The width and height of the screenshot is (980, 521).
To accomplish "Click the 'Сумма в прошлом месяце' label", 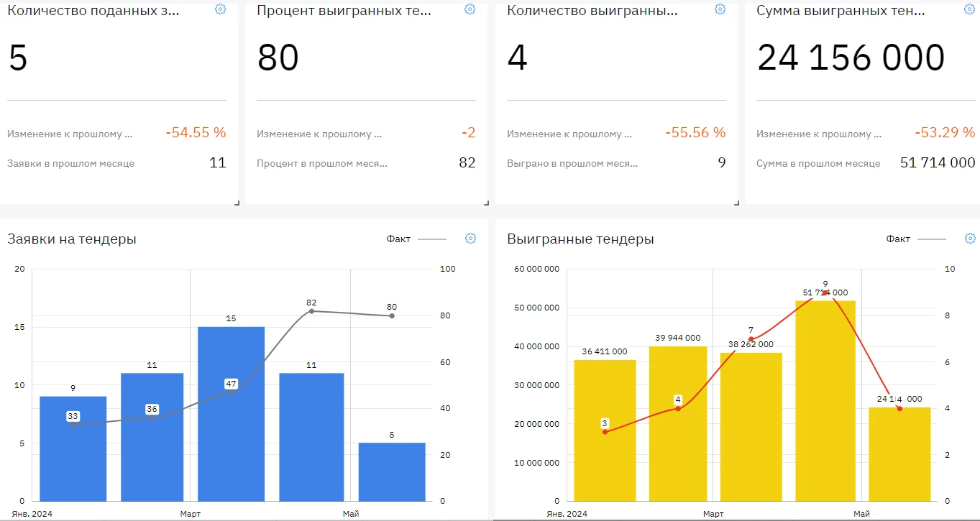I will pyautogui.click(x=818, y=164).
